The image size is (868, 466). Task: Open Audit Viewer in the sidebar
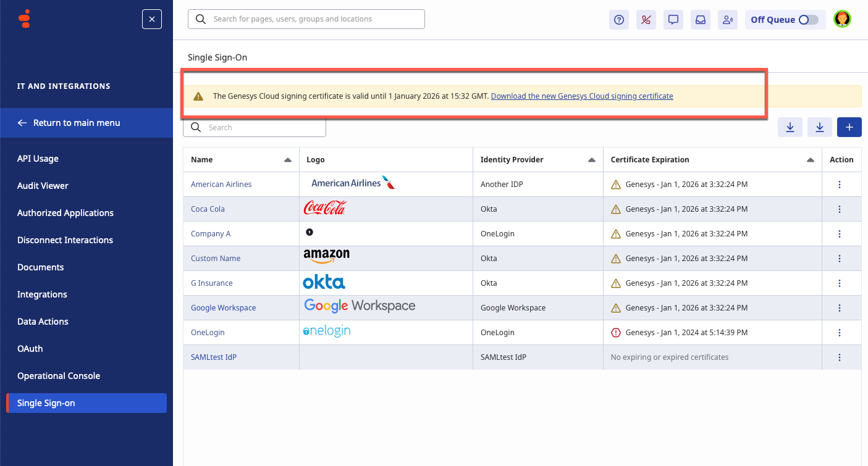coord(43,186)
